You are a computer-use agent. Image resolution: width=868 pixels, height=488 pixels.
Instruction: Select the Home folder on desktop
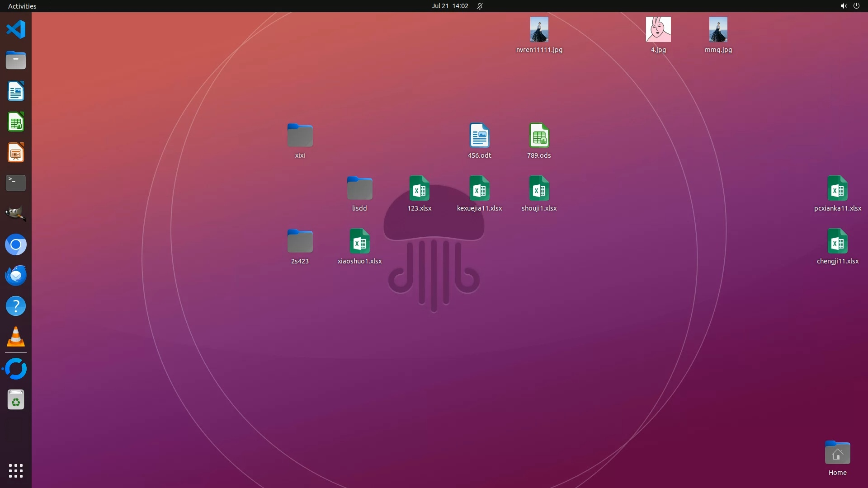pos(837,453)
